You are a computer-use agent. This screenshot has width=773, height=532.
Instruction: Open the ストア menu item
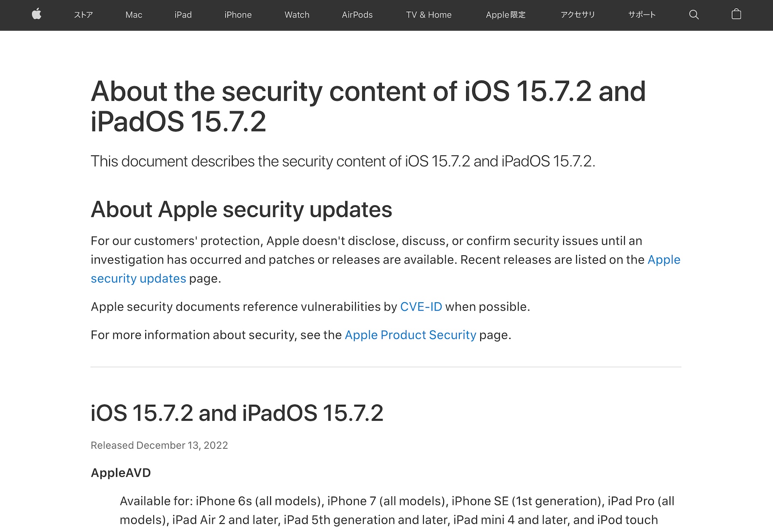coord(83,15)
